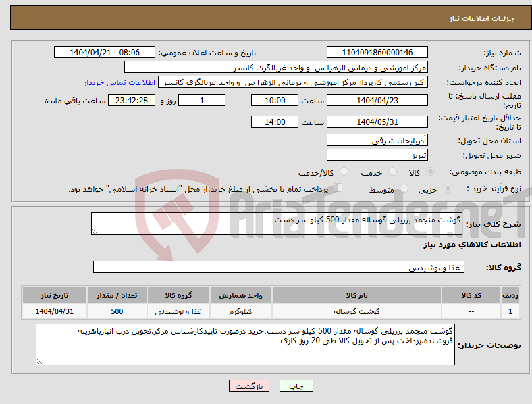The width and height of the screenshot is (532, 404).
Task: Open the اطلاعات تماس خریدار link
Action: click(119, 82)
